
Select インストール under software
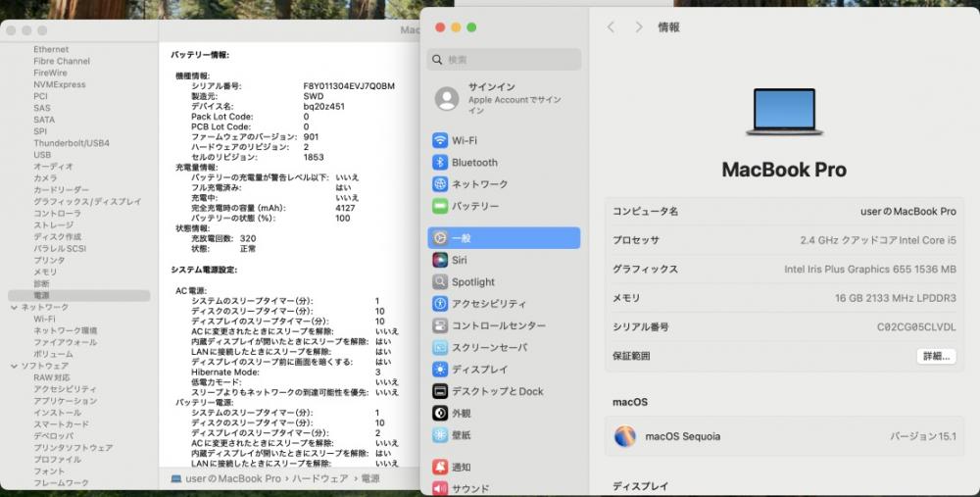point(57,413)
